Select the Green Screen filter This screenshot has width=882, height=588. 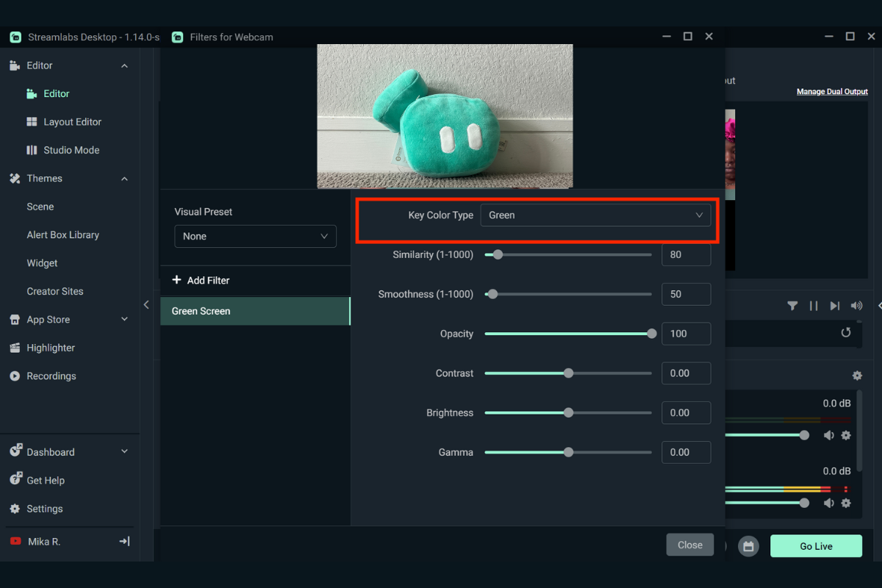tap(255, 311)
